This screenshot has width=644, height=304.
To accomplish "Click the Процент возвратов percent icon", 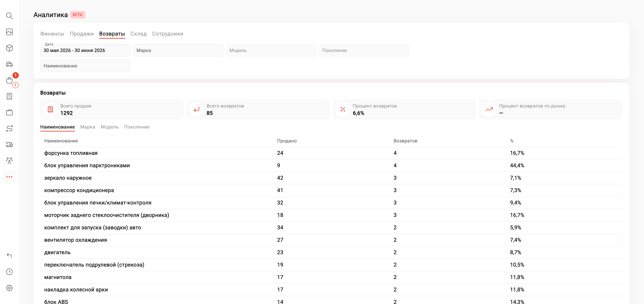I will click(343, 110).
